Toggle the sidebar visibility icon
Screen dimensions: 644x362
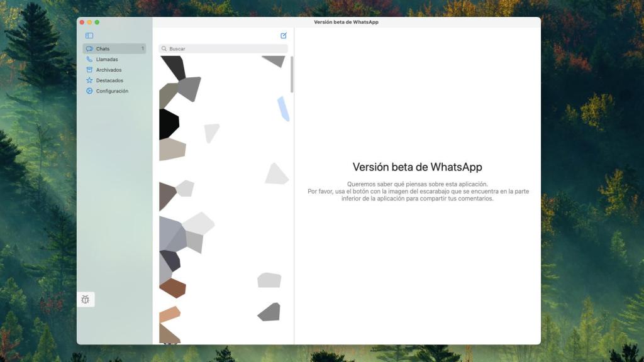click(89, 36)
